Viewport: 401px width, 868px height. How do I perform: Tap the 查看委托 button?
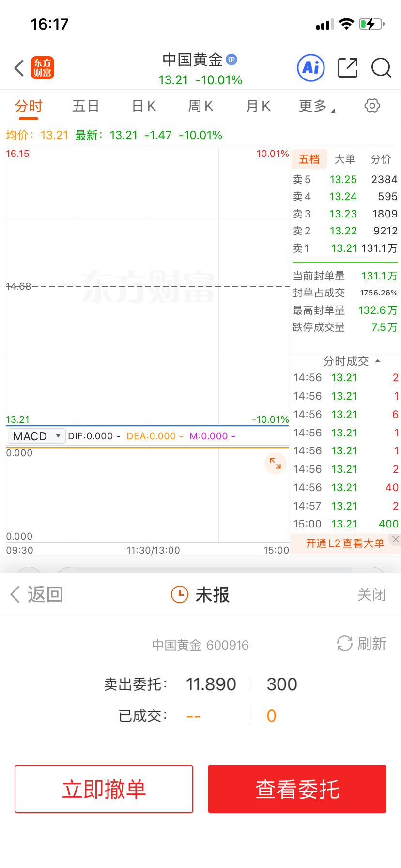297,789
